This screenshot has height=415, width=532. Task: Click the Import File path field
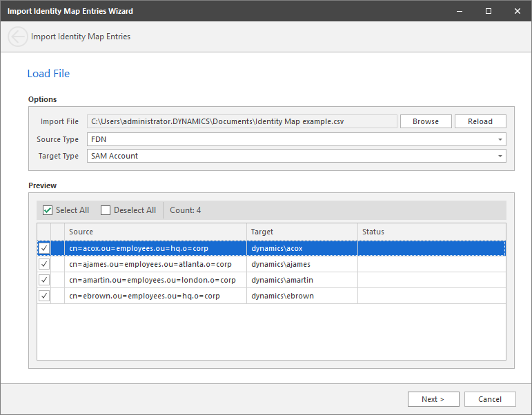coord(242,121)
